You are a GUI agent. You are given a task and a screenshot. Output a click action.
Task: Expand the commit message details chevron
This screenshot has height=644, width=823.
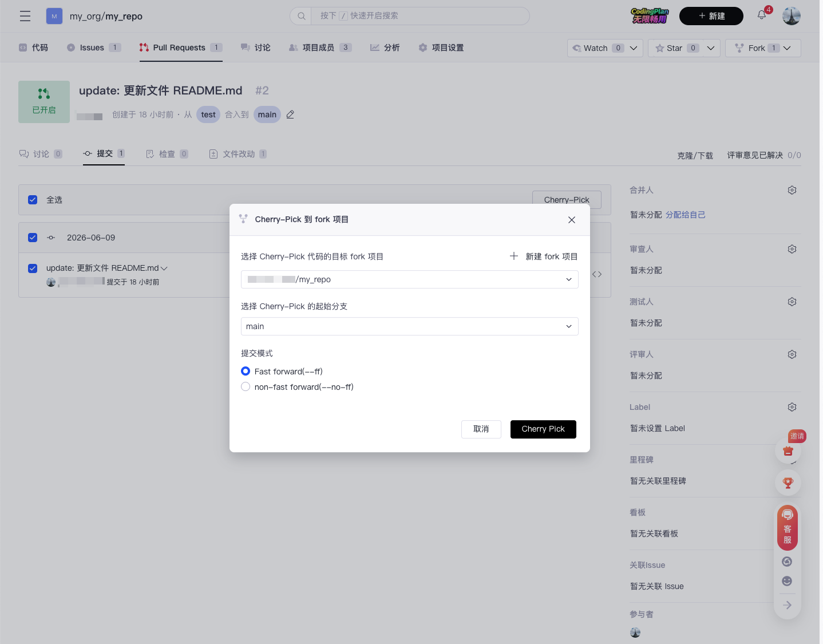164,268
